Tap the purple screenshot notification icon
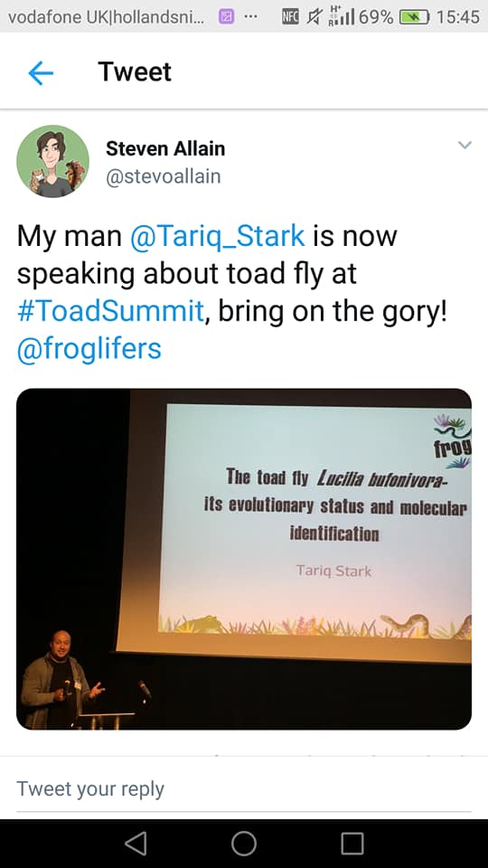The width and height of the screenshot is (488, 868). (226, 16)
